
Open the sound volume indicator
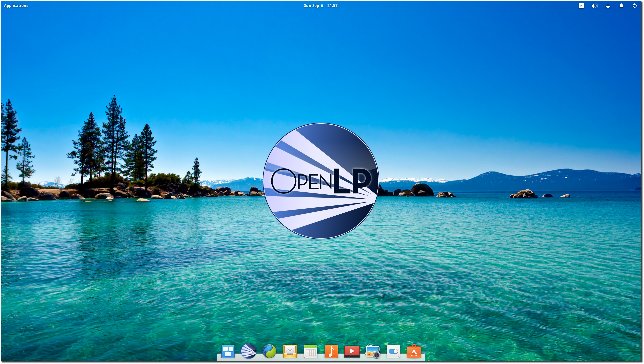[594, 6]
